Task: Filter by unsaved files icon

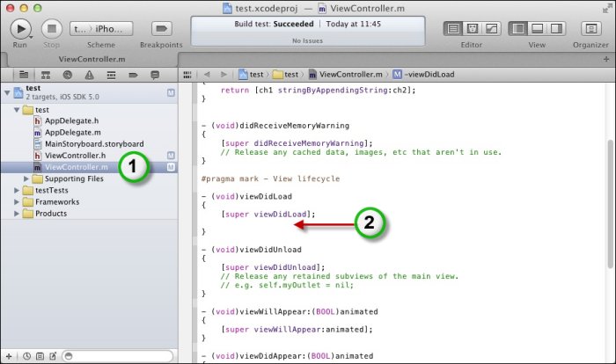Action: point(53,356)
